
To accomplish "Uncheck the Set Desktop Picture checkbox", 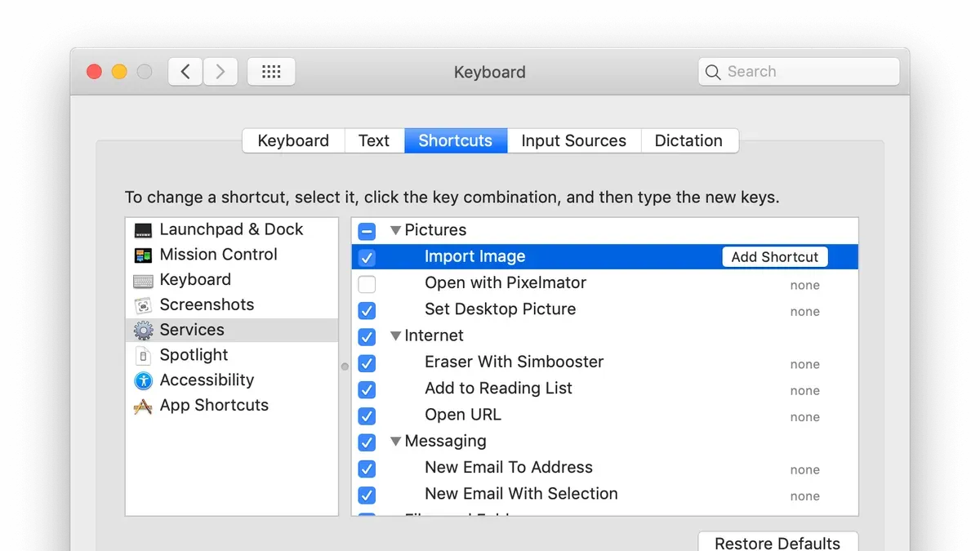I will (x=367, y=310).
